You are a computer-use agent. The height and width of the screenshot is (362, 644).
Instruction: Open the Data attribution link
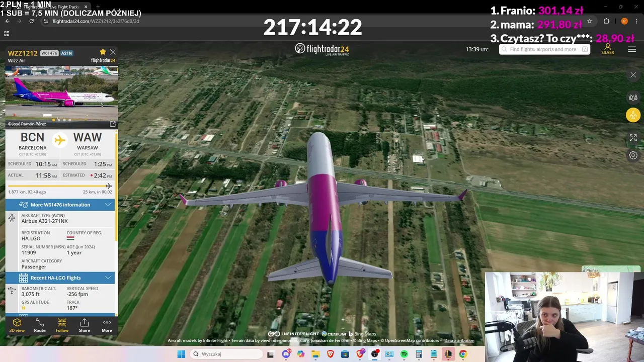coord(459,340)
